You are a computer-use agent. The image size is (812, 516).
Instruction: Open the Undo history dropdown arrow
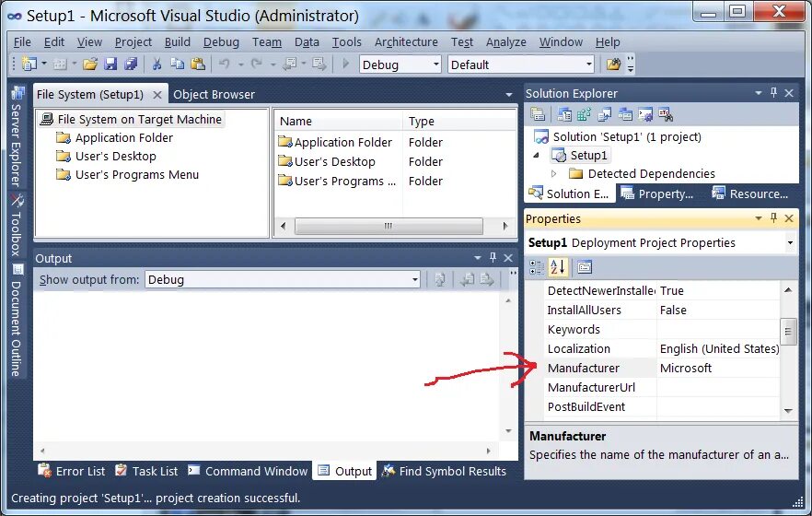tap(241, 64)
